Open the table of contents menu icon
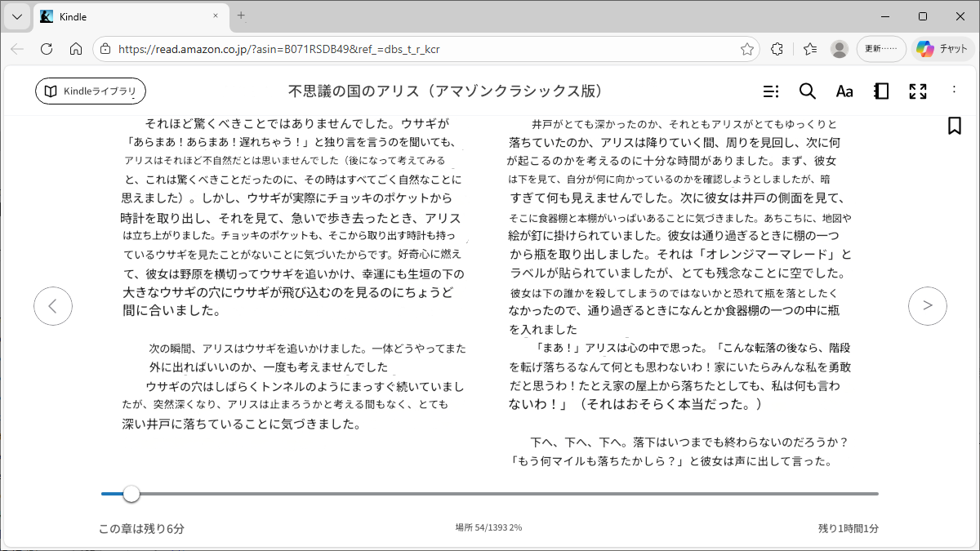Image resolution: width=980 pixels, height=551 pixels. (x=770, y=91)
